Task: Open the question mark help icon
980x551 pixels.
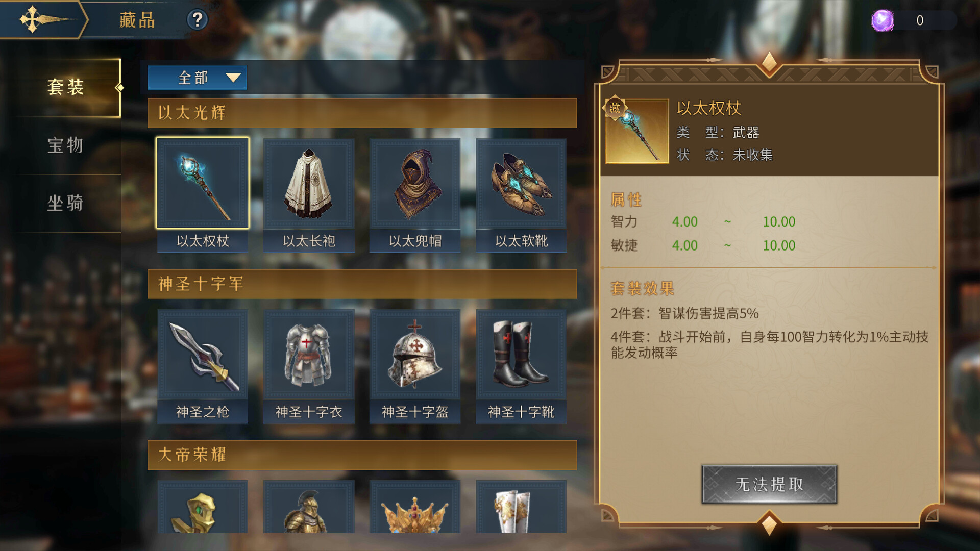Action: click(x=197, y=20)
